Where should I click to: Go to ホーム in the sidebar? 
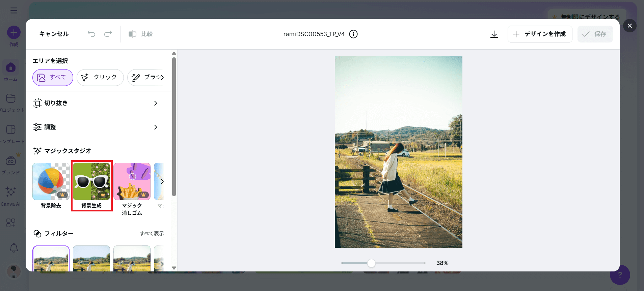point(11,71)
